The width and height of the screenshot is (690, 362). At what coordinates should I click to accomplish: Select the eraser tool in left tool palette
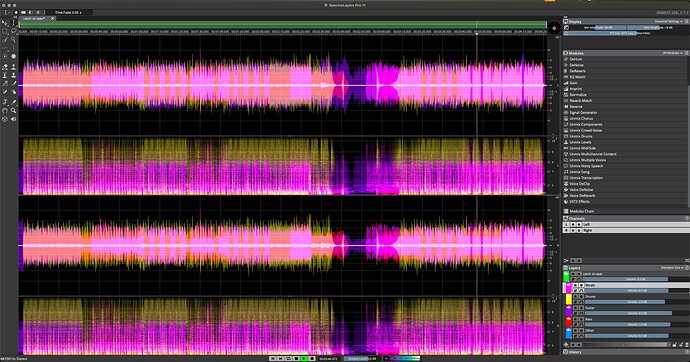pyautogui.click(x=5, y=67)
